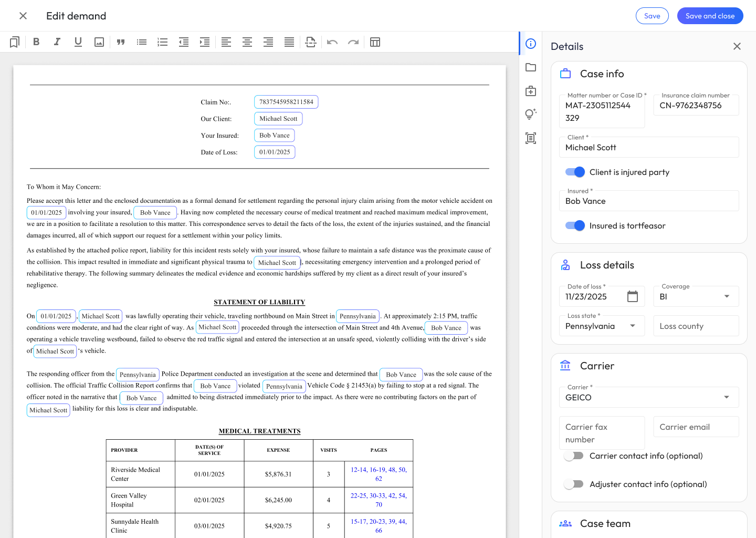Screen dimensions: 756x538
Task: Toggle bold formatting in the toolbar
Action: click(36, 42)
